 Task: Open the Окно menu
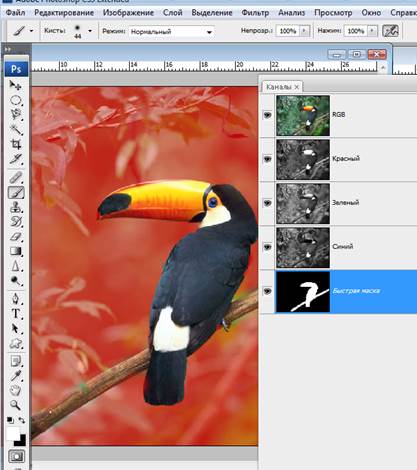point(371,13)
